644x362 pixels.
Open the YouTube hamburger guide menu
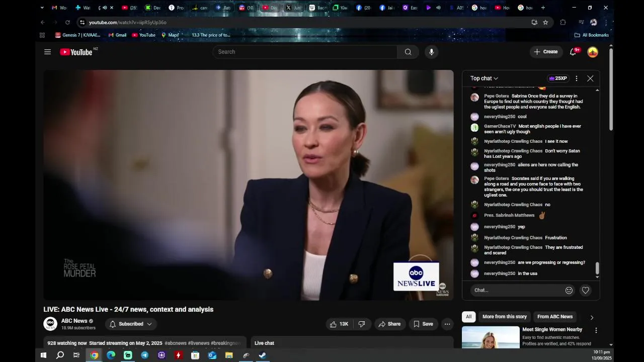click(47, 52)
